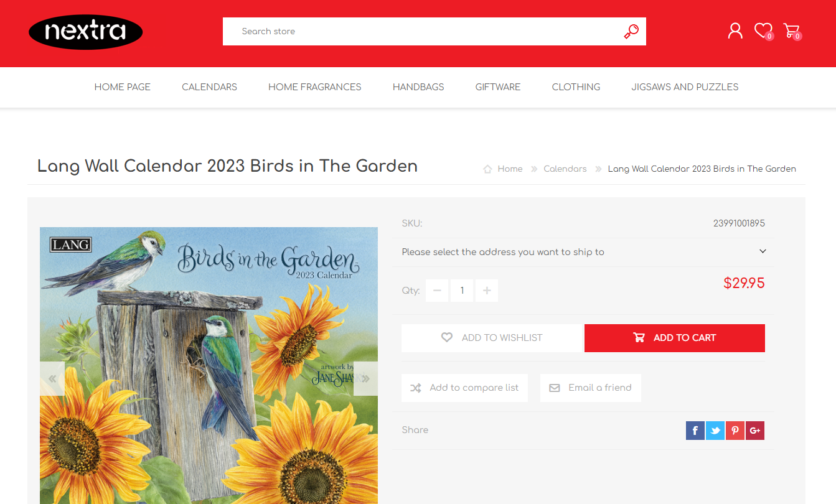Share on Facebook
The width and height of the screenshot is (836, 504).
point(695,431)
